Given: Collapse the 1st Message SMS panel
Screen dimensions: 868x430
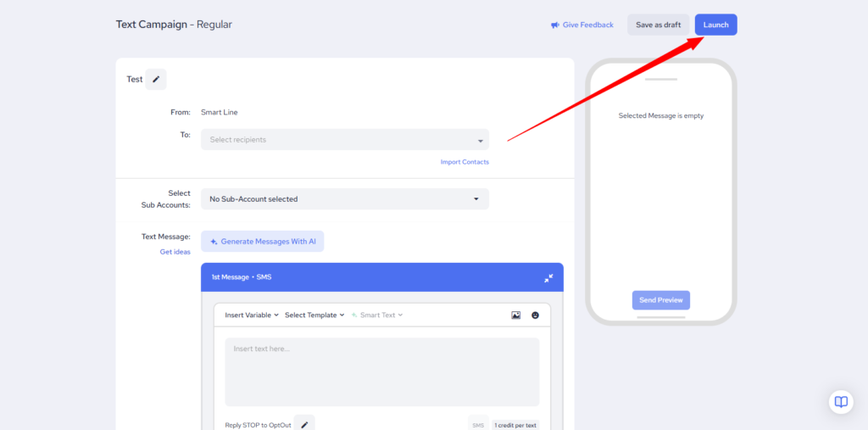Looking at the screenshot, I should tap(548, 278).
